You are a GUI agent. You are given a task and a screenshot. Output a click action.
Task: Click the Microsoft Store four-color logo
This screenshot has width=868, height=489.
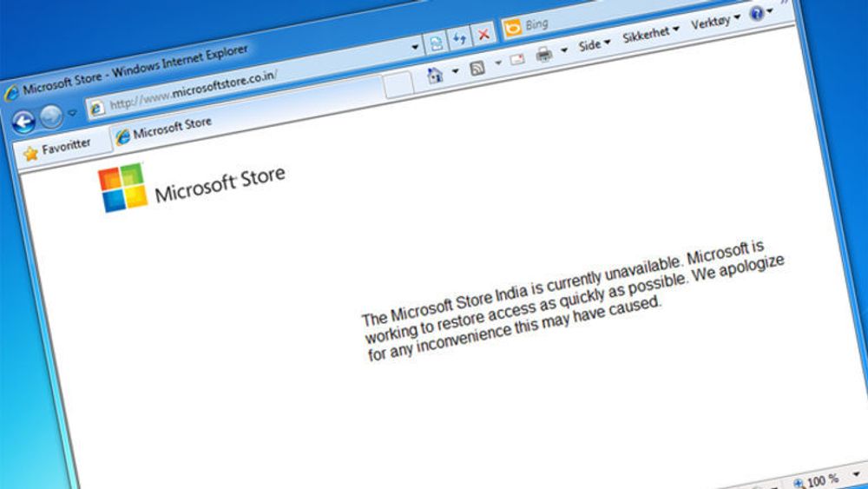[x=123, y=188]
